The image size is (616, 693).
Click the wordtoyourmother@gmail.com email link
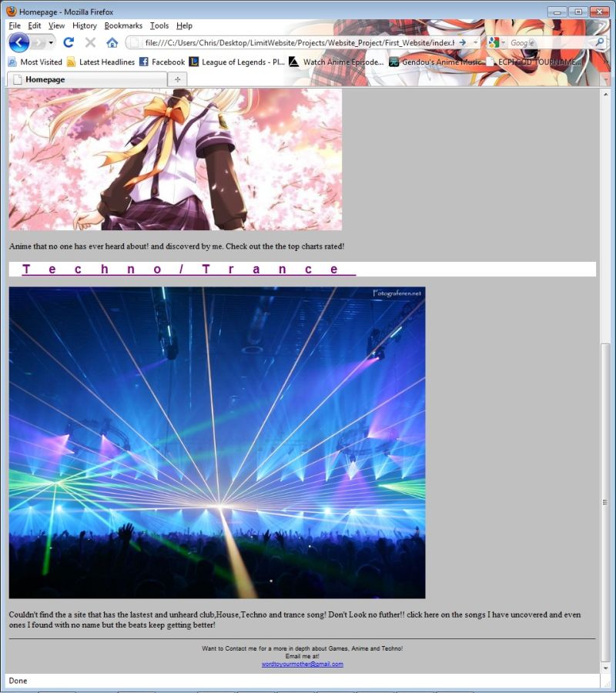click(303, 664)
